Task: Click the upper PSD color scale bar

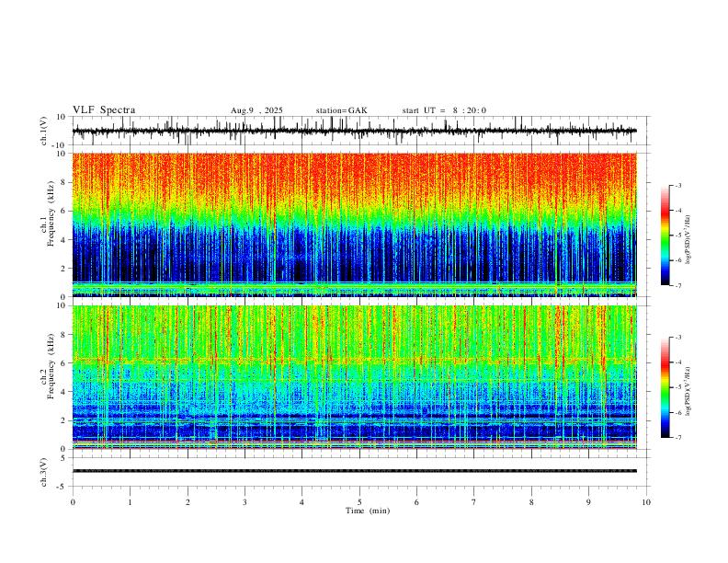Action: pos(665,236)
